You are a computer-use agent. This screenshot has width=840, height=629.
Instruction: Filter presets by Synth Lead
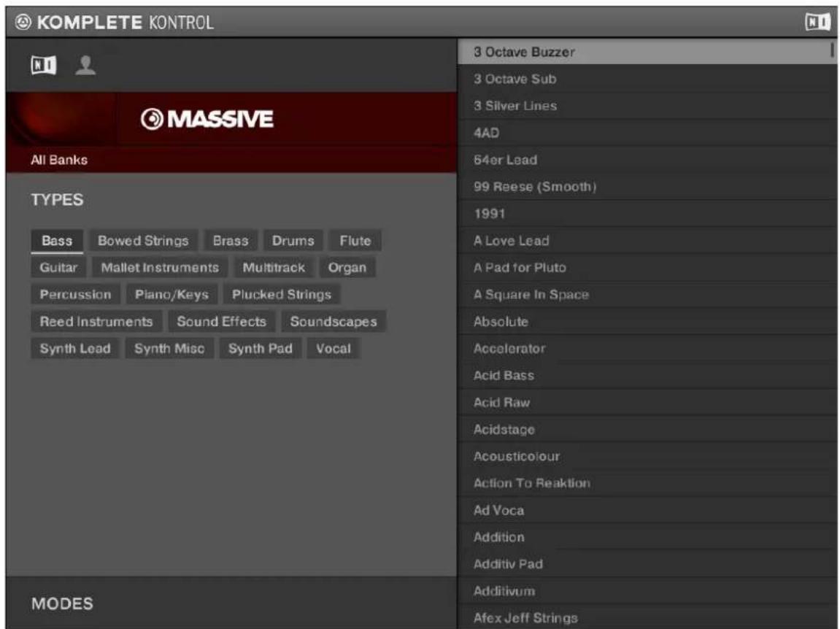click(x=75, y=348)
